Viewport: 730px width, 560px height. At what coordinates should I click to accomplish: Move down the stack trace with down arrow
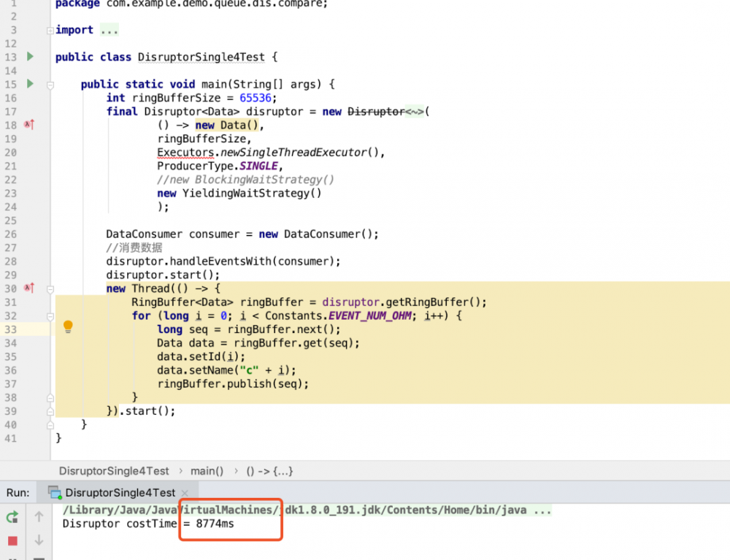39,540
